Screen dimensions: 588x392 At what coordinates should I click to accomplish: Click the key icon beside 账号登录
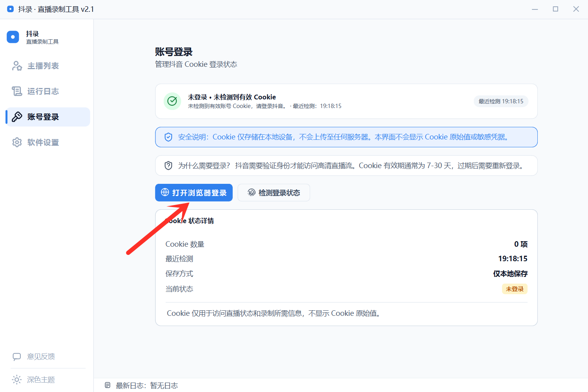[x=17, y=117]
